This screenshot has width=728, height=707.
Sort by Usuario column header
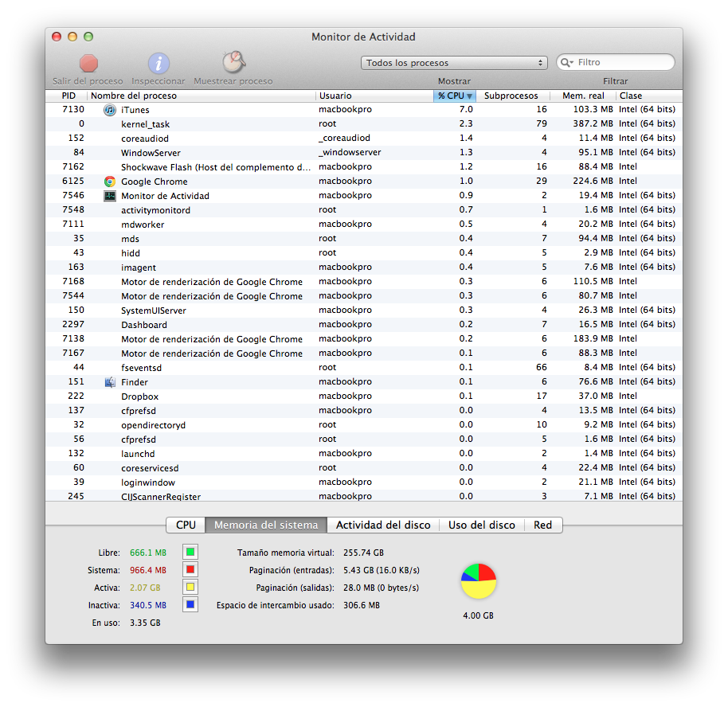click(x=374, y=96)
